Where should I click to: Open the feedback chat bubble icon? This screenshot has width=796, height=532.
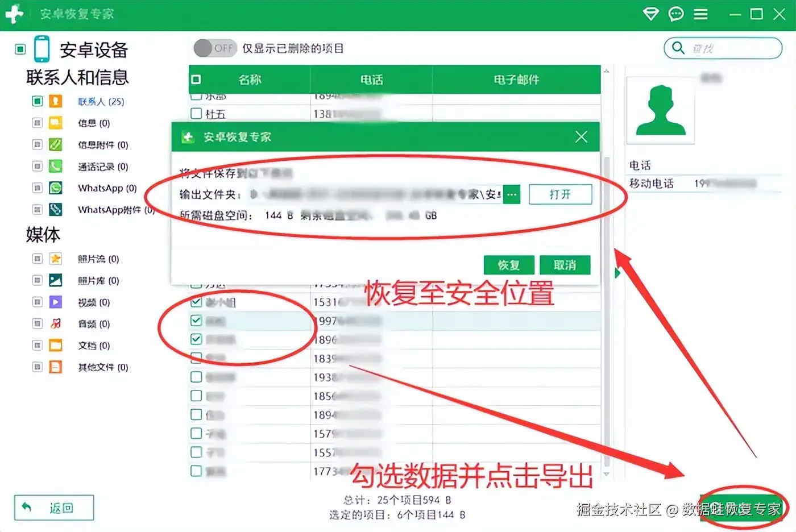[675, 14]
